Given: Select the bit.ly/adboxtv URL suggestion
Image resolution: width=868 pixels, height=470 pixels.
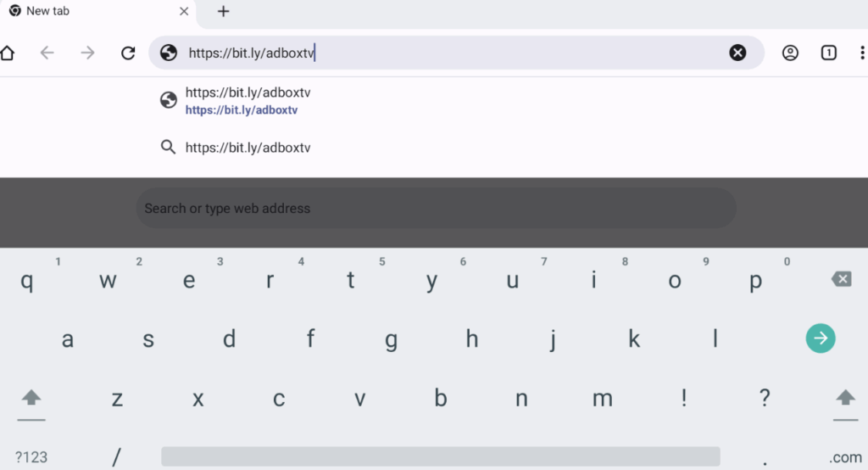Looking at the screenshot, I should (248, 100).
